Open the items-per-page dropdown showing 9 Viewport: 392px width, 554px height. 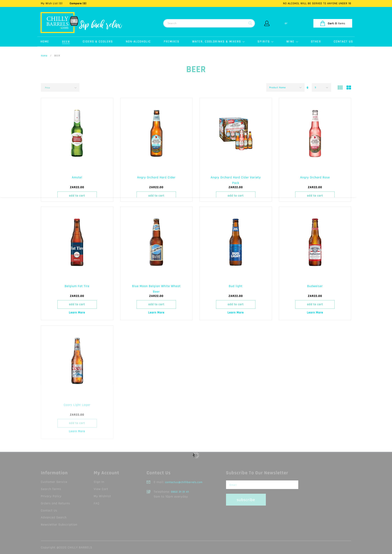321,87
